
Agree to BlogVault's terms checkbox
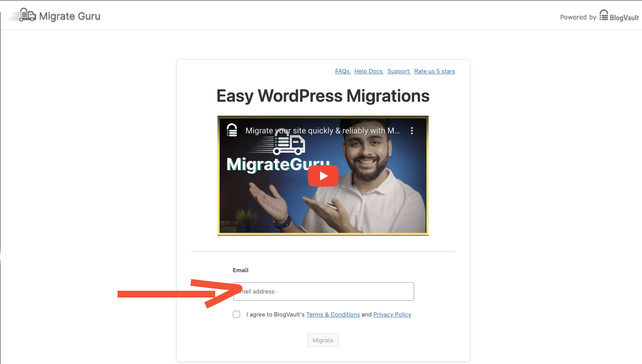point(236,314)
